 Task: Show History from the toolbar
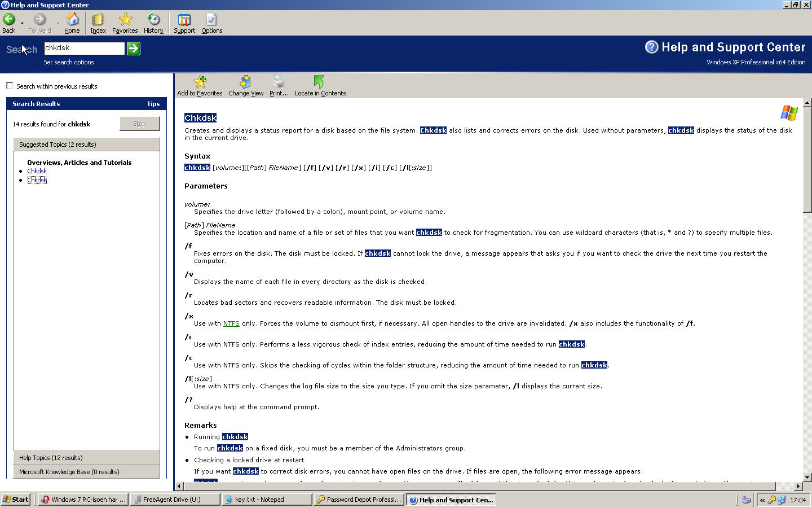tap(153, 23)
